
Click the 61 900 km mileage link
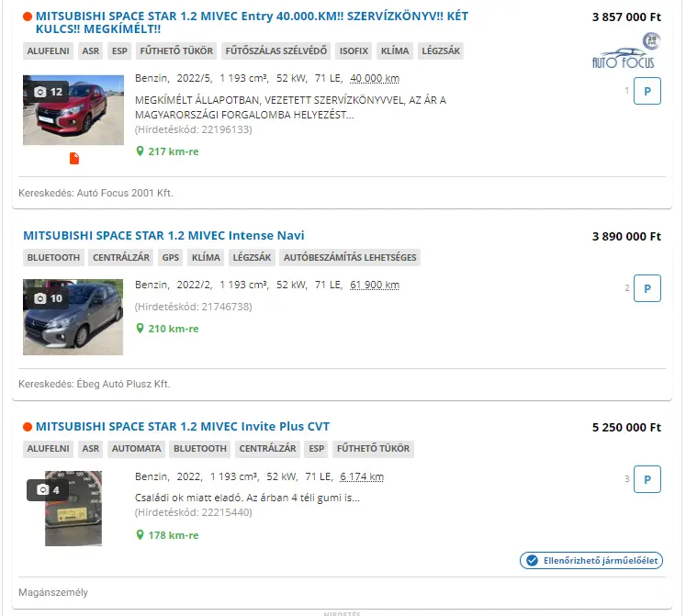coord(375,285)
